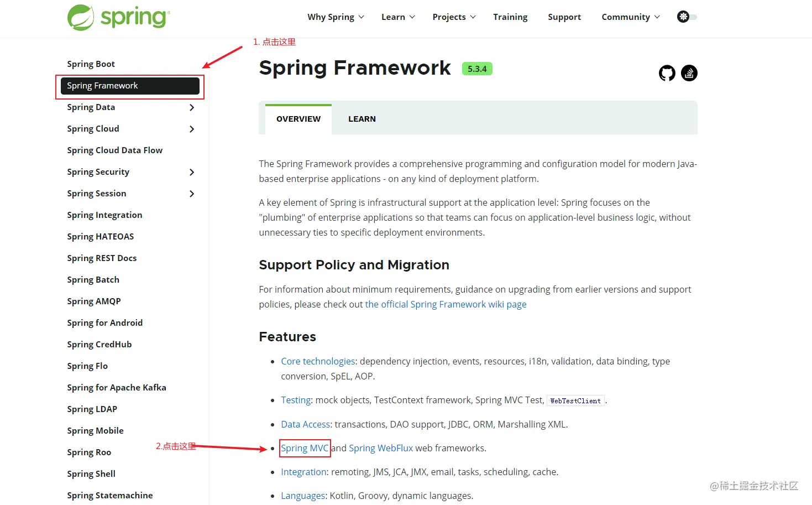
Task: Click Support Policy and Migration heading
Action: 354,265
